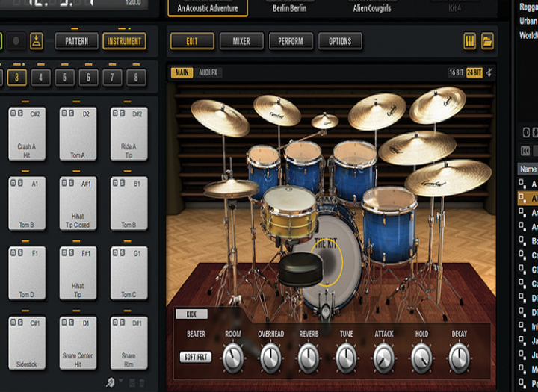Click the wrench icon below the pads
Image resolution: width=538 pixels, height=392 pixels.
tap(110, 382)
